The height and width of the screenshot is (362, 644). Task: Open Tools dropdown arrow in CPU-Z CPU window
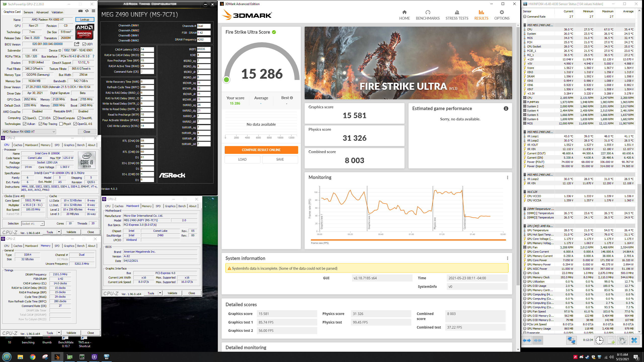[x=59, y=232]
